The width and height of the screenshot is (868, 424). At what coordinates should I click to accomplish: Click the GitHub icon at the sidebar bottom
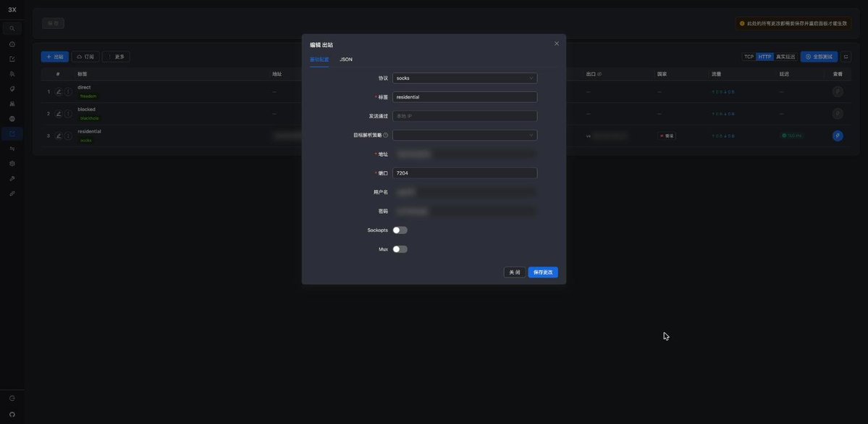click(12, 414)
